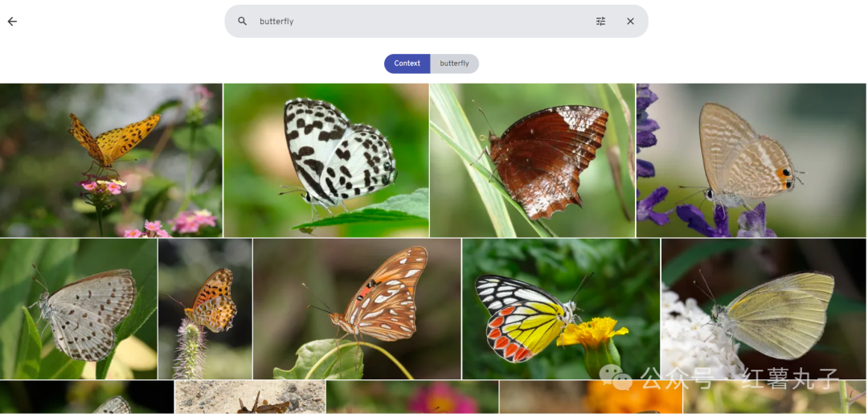Open the bottom-row photo with pink flower
Screen dimensions: 868x414
tap(412, 397)
